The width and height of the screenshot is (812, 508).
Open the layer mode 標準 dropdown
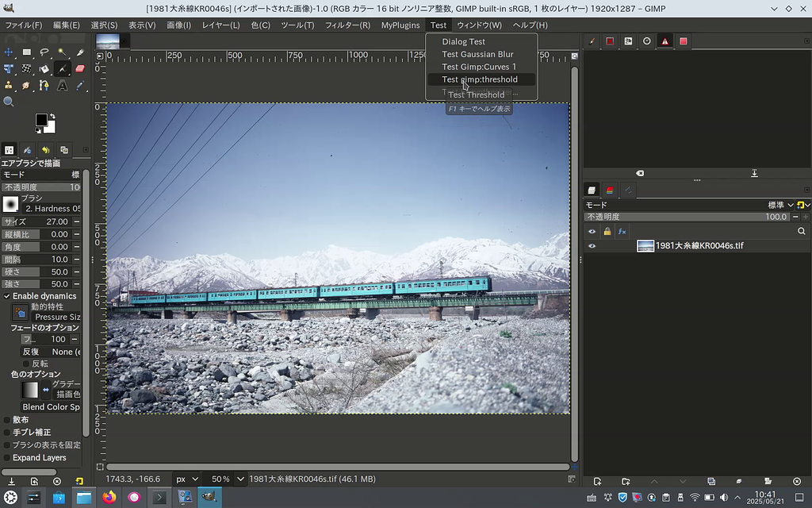tap(781, 204)
